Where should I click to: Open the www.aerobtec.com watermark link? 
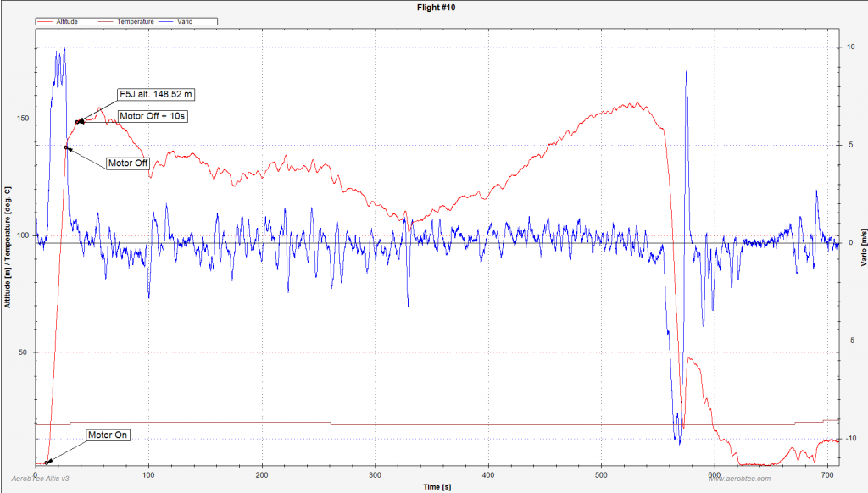click(738, 479)
